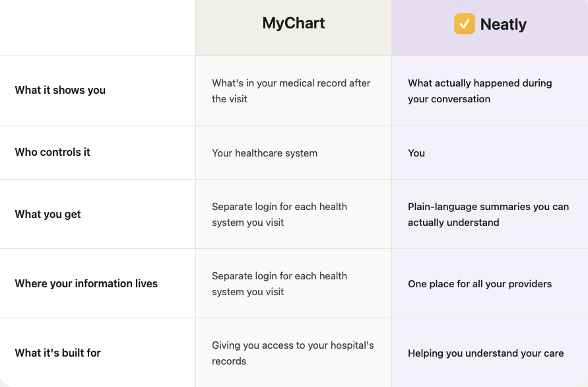Select the "What it's built for" row label
The height and width of the screenshot is (387, 588).
[58, 353]
